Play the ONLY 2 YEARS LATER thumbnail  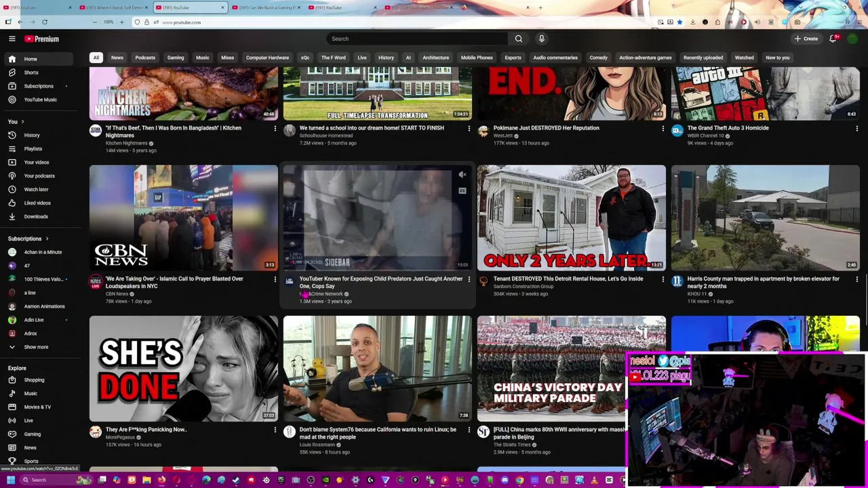572,218
